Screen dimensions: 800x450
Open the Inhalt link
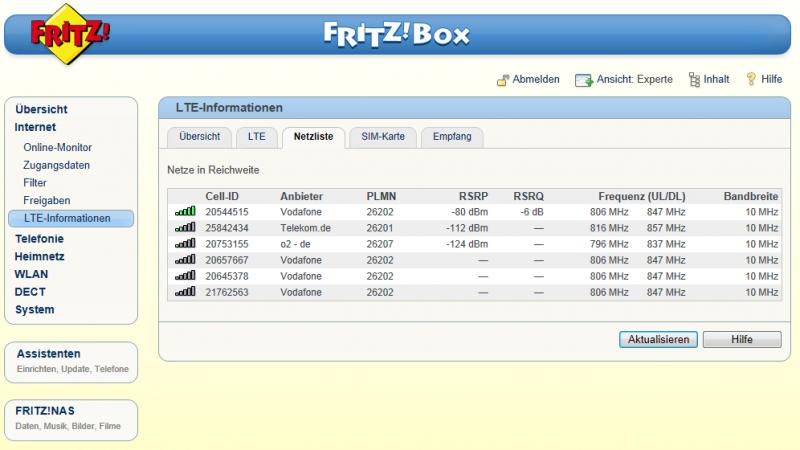pyautogui.click(x=716, y=80)
